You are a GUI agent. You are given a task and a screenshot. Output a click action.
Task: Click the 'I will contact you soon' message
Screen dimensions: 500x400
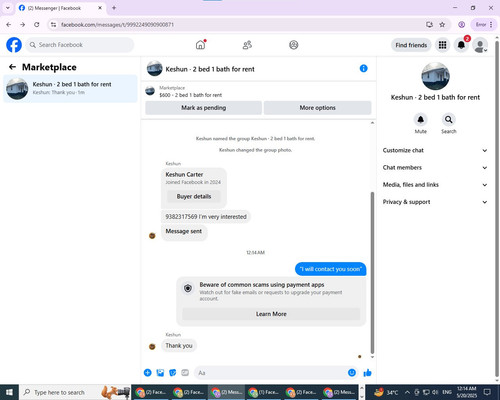coord(330,269)
